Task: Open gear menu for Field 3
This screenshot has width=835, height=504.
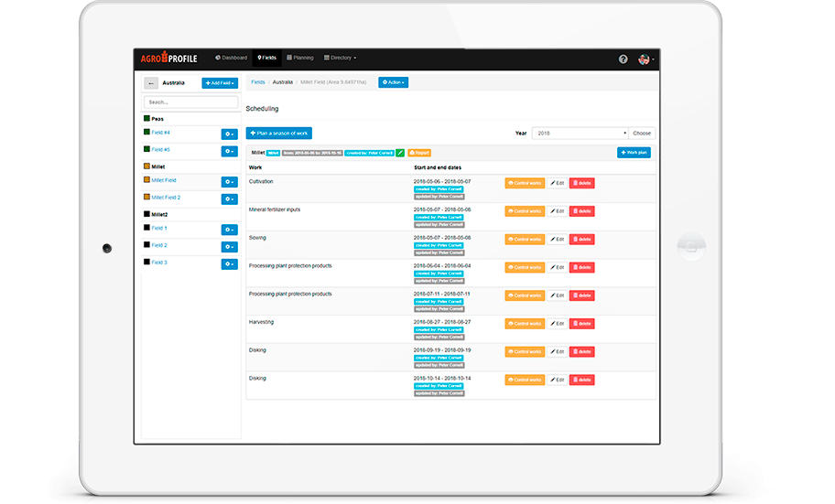Action: pyautogui.click(x=229, y=264)
